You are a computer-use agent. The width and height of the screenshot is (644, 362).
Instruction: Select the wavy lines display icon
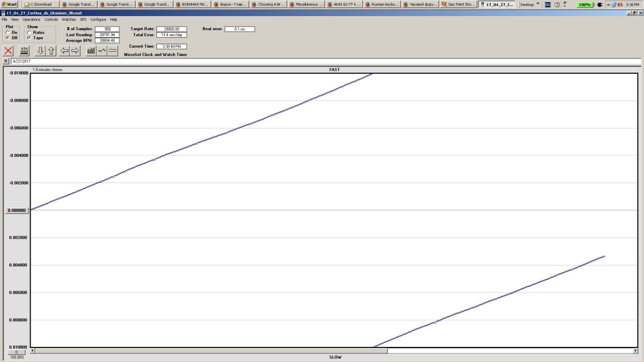click(x=113, y=51)
